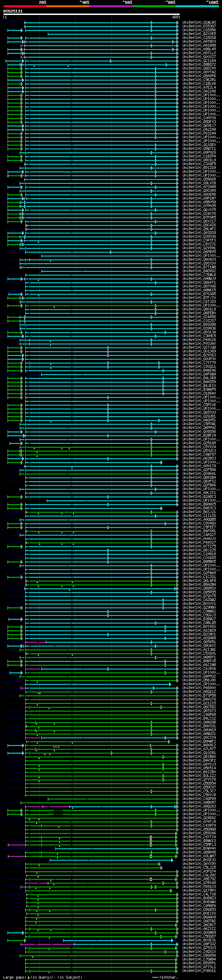Image resolution: width=222 pixels, height=980 pixels.
Task: Select hit UniRef100_Q5XUC3
Action: [x=199, y=451]
